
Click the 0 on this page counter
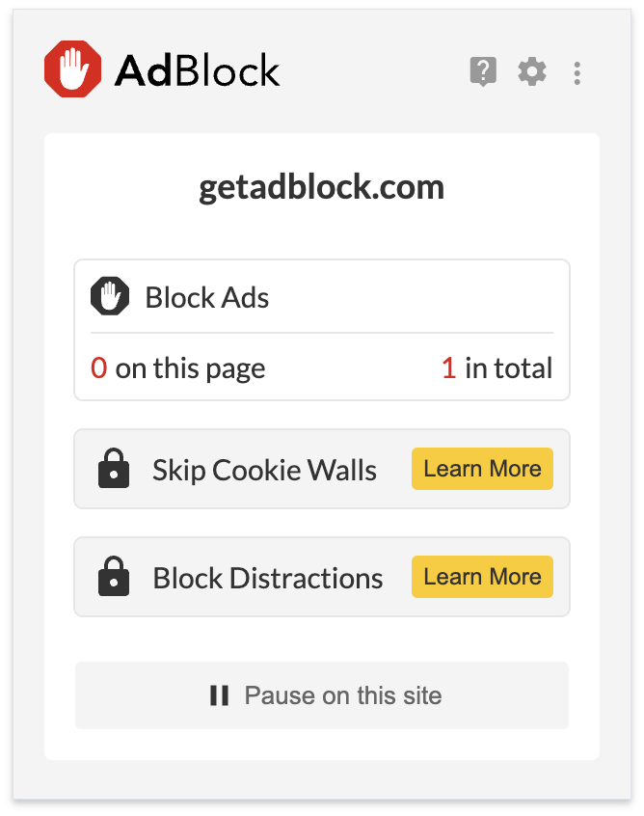(99, 367)
